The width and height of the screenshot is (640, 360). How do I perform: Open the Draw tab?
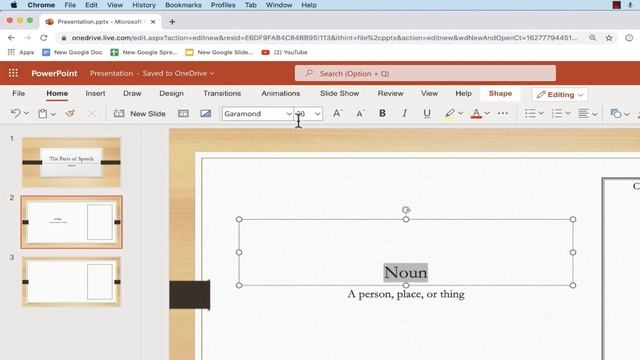(x=132, y=93)
